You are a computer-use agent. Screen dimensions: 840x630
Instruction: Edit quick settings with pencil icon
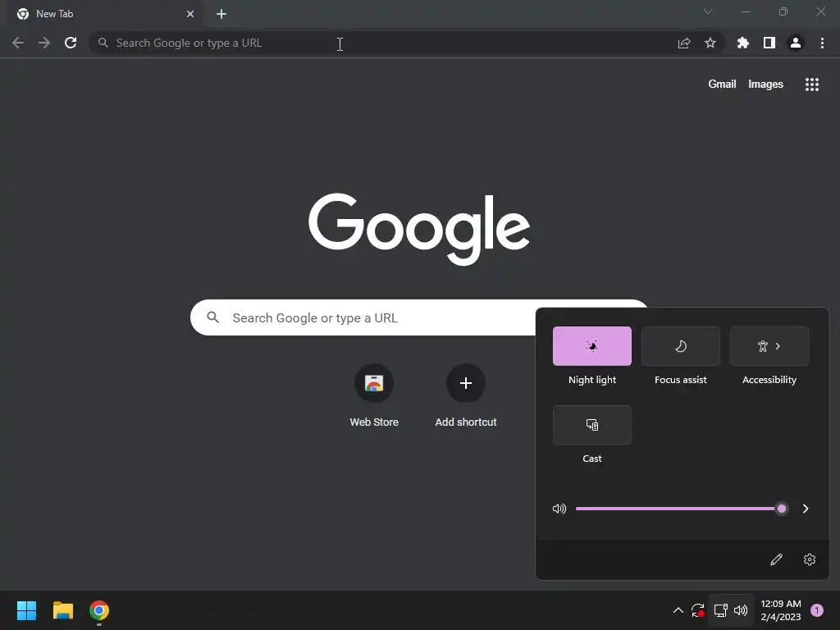tap(776, 559)
